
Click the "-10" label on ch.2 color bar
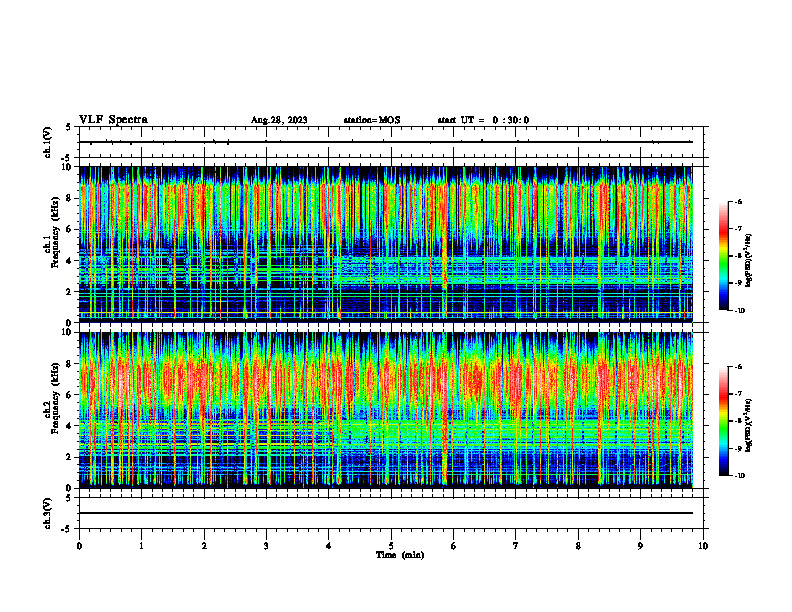click(739, 476)
